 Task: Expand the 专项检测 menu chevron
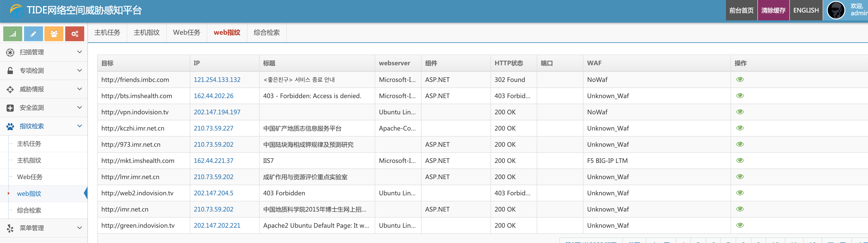(x=80, y=70)
